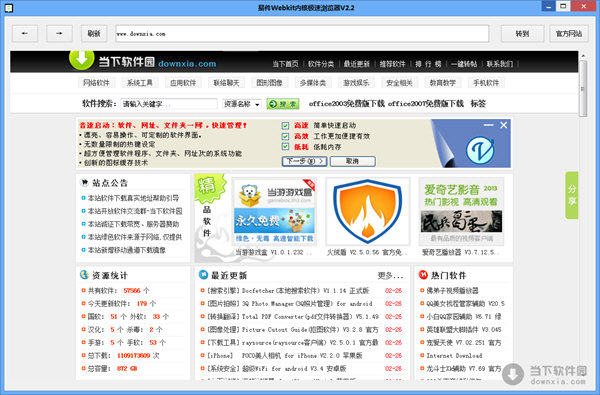Open the 软件分类 nav item
The image size is (600, 395).
321,64
